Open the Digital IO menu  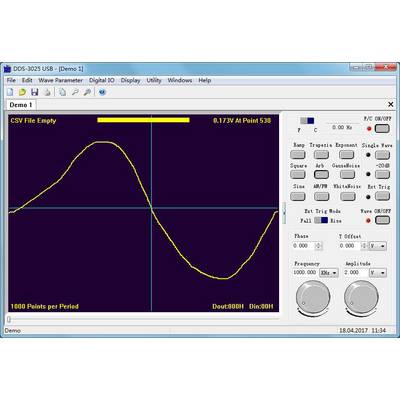[x=102, y=80]
